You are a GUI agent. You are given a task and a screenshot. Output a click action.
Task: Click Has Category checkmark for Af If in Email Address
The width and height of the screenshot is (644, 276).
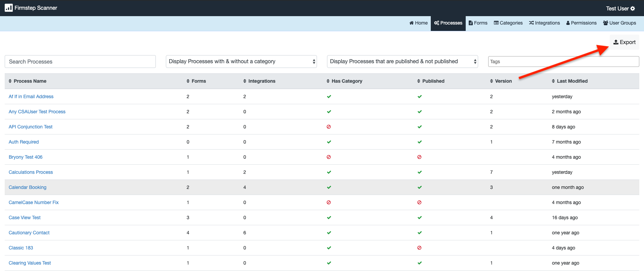click(x=329, y=96)
